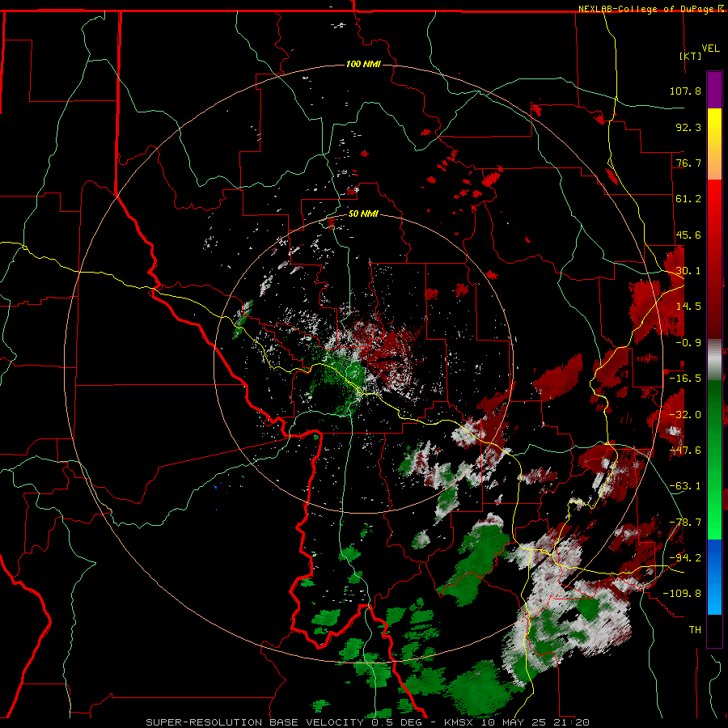The image size is (728, 728).
Task: Click the -32.0 velocity scale value
Action: (x=685, y=415)
